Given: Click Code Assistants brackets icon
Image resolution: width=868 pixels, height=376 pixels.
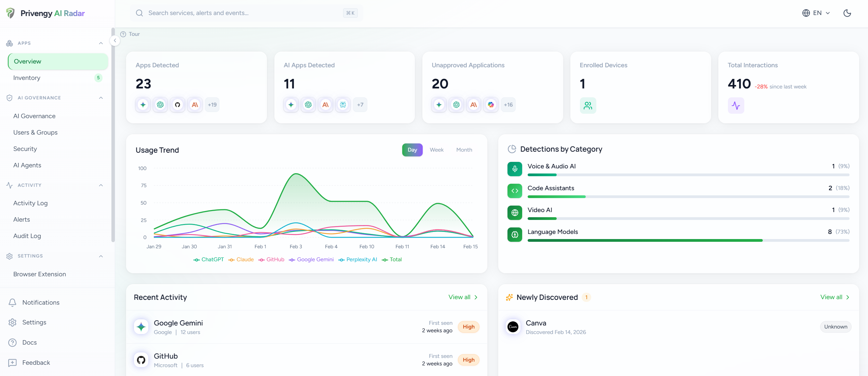Looking at the screenshot, I should pos(515,191).
